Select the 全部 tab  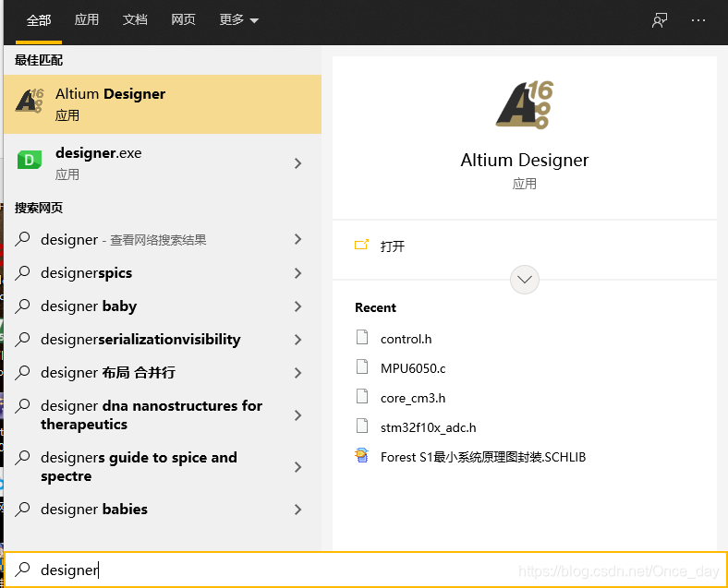click(39, 20)
